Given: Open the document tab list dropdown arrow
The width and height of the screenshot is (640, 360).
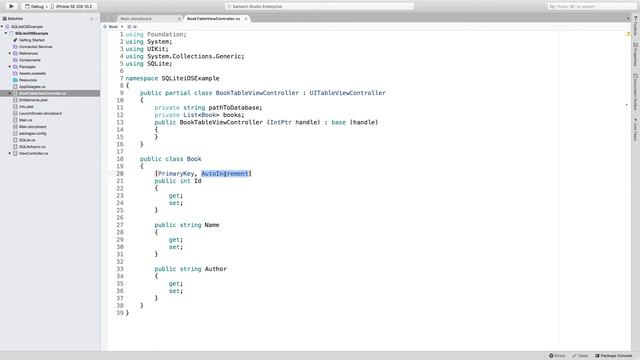Looking at the screenshot, I should click(x=628, y=19).
